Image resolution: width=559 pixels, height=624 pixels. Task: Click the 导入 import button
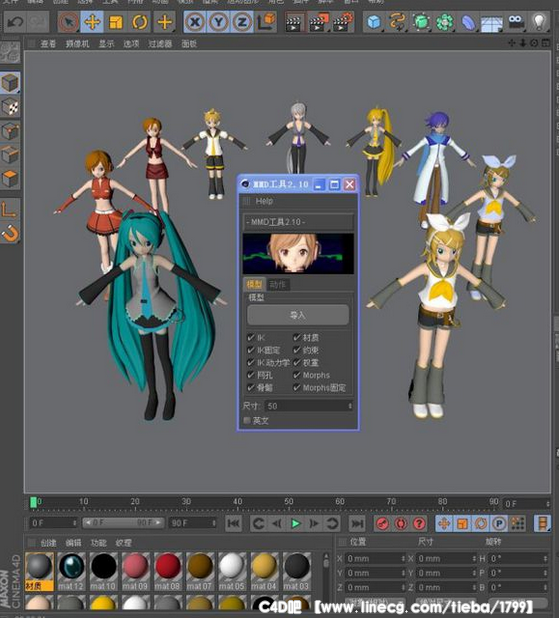(x=298, y=315)
